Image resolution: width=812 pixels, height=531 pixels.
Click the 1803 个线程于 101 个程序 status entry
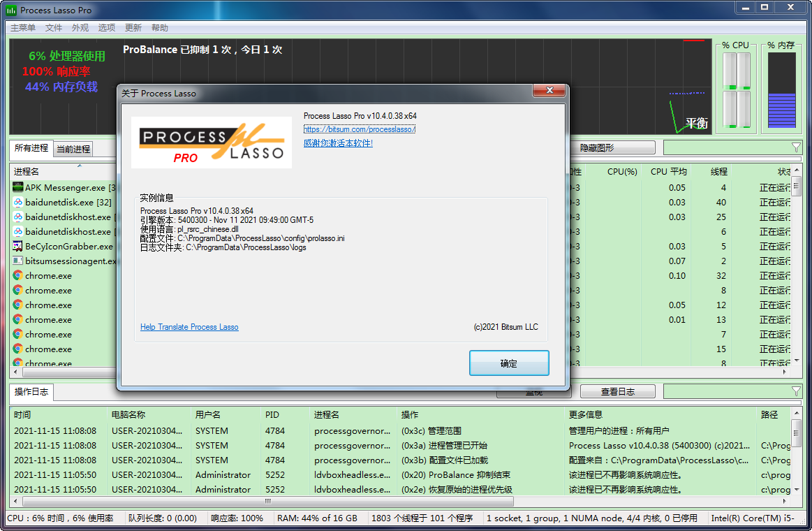tap(422, 518)
